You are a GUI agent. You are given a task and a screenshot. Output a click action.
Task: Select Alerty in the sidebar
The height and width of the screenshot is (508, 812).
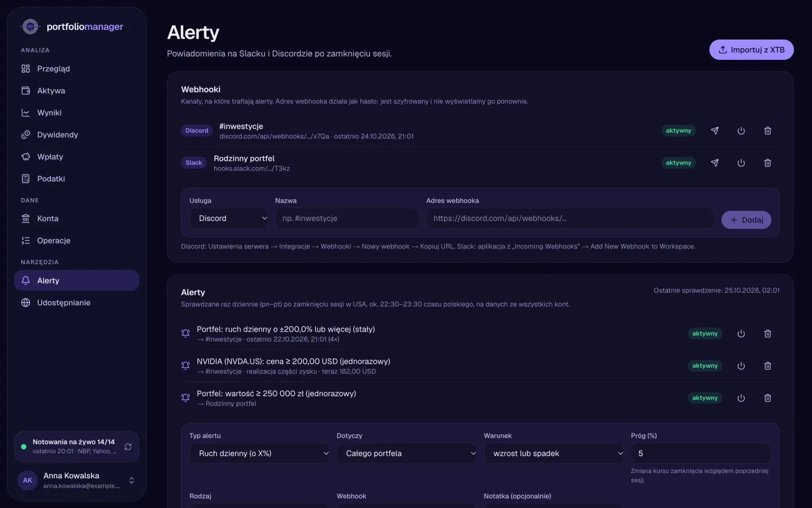tap(77, 280)
